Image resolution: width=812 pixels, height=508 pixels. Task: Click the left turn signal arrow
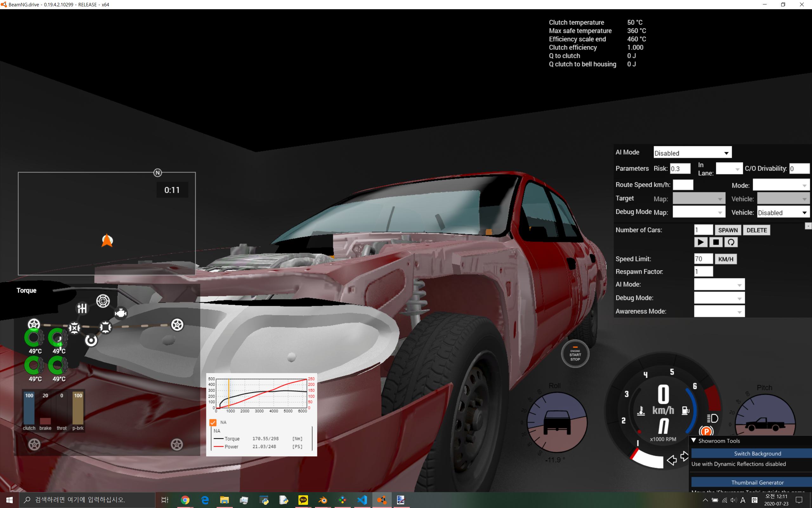[672, 460]
